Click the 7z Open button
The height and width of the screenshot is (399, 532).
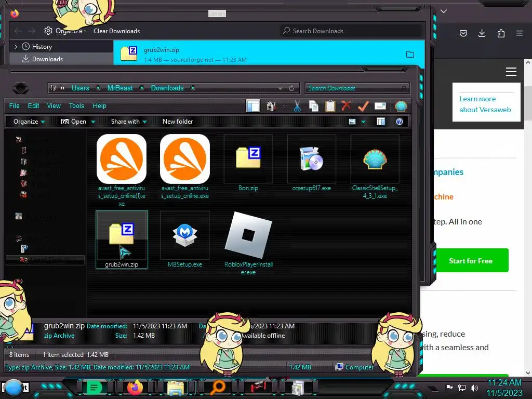coord(74,122)
